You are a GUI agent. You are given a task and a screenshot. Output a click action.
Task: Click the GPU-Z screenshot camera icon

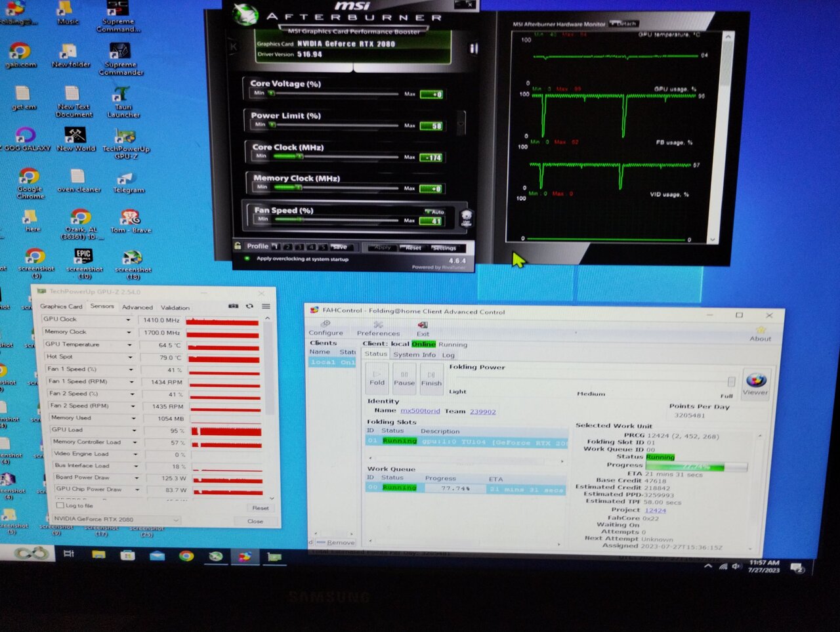point(233,306)
